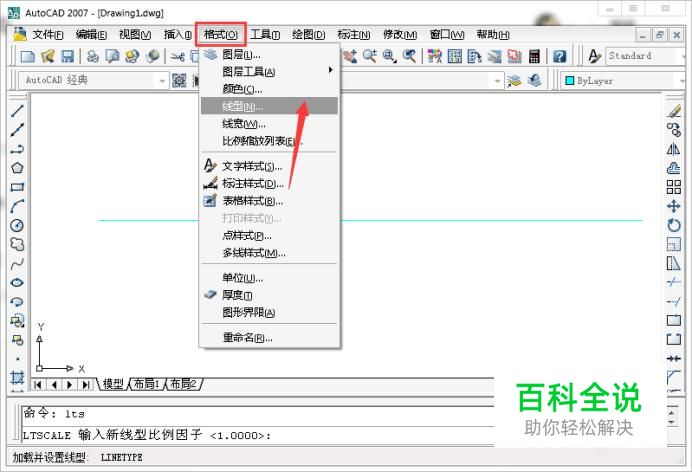Choose 图形界限 from the format menu
The width and height of the screenshot is (692, 472).
[x=269, y=313]
